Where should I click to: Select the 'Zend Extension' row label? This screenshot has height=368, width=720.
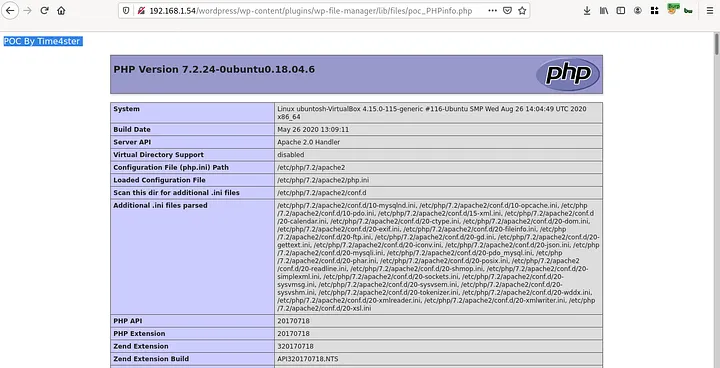click(141, 346)
